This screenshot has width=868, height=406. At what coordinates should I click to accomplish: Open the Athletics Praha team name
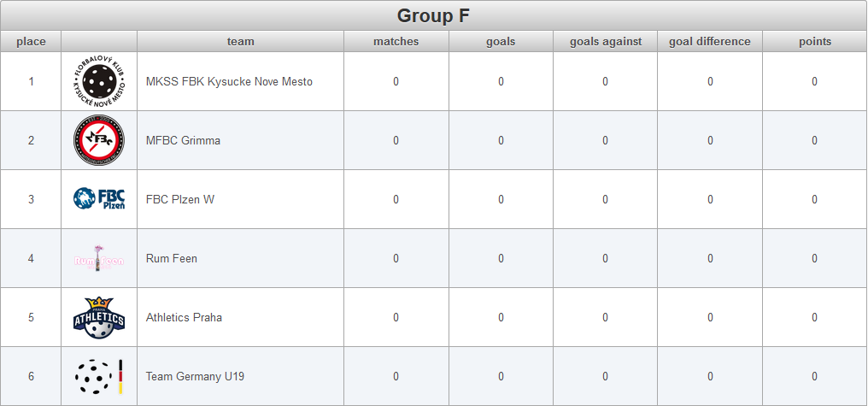[x=184, y=317]
